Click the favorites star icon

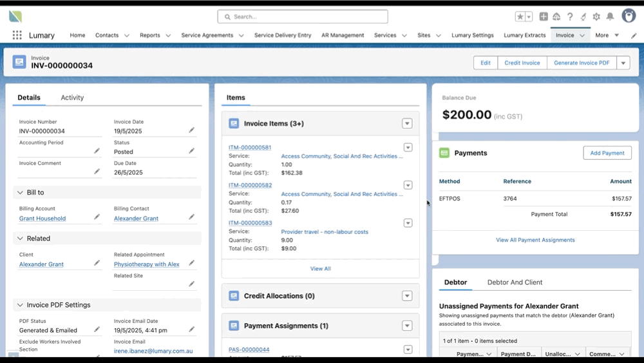pyautogui.click(x=520, y=17)
